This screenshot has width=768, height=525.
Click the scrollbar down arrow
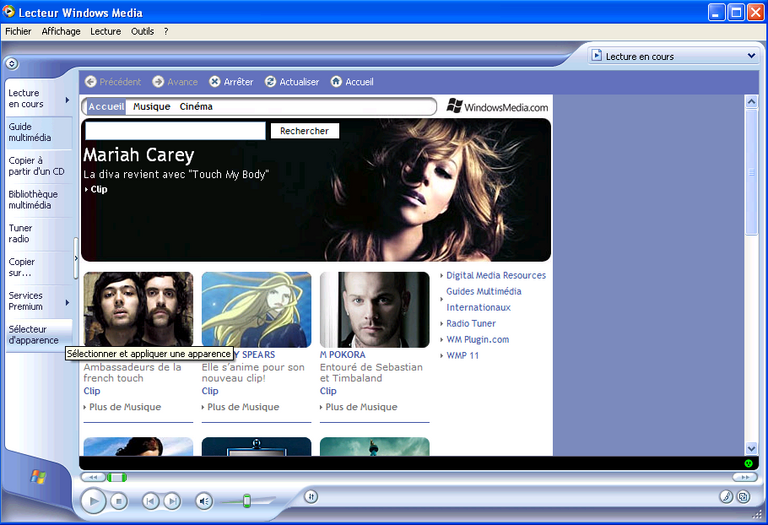[x=751, y=448]
